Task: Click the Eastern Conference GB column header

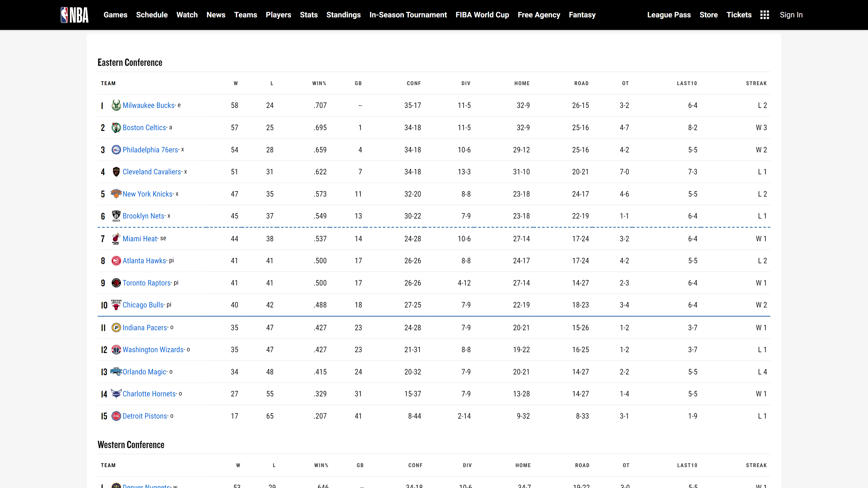Action: click(x=358, y=83)
